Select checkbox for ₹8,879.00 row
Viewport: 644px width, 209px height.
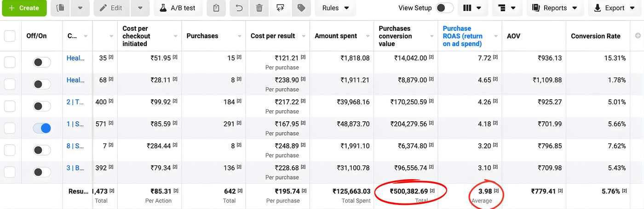(10, 84)
